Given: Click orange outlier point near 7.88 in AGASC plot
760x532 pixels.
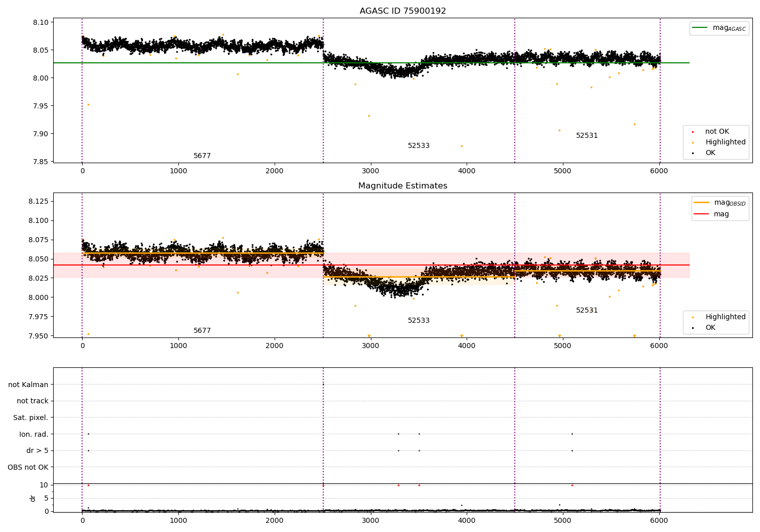Looking at the screenshot, I should tap(462, 146).
